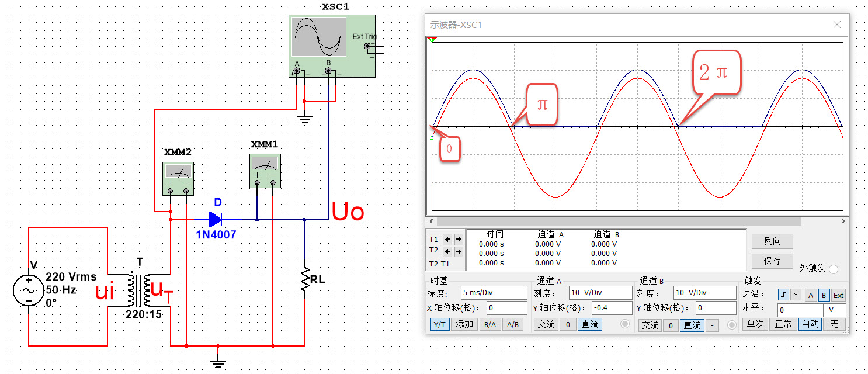Click the 220:15 transformer ratio label
Image resolution: width=868 pixels, height=374 pixels.
point(144,314)
